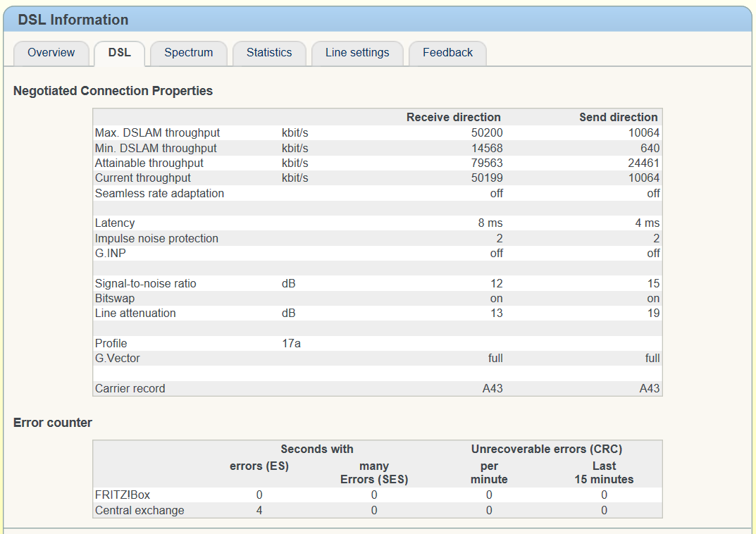The width and height of the screenshot is (756, 534).
Task: Click the DSL Information panel title
Action: [73, 20]
